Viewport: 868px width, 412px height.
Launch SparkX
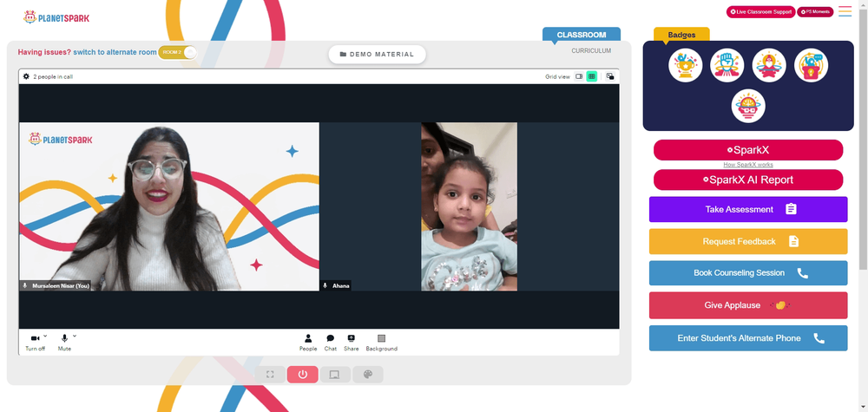748,150
